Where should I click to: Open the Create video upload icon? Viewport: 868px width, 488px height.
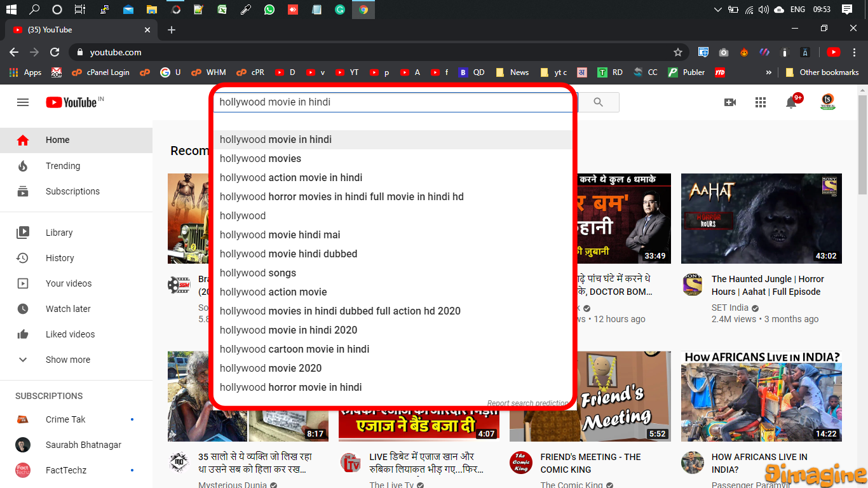coord(729,102)
